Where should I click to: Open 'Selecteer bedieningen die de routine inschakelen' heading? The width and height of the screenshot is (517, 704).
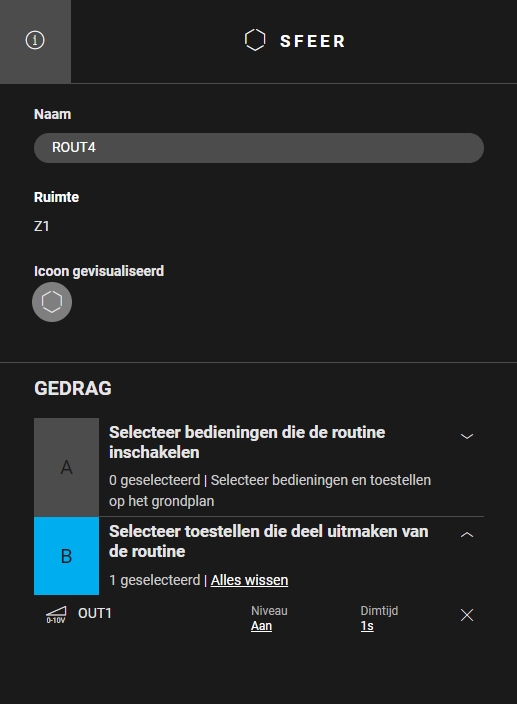(x=247, y=442)
